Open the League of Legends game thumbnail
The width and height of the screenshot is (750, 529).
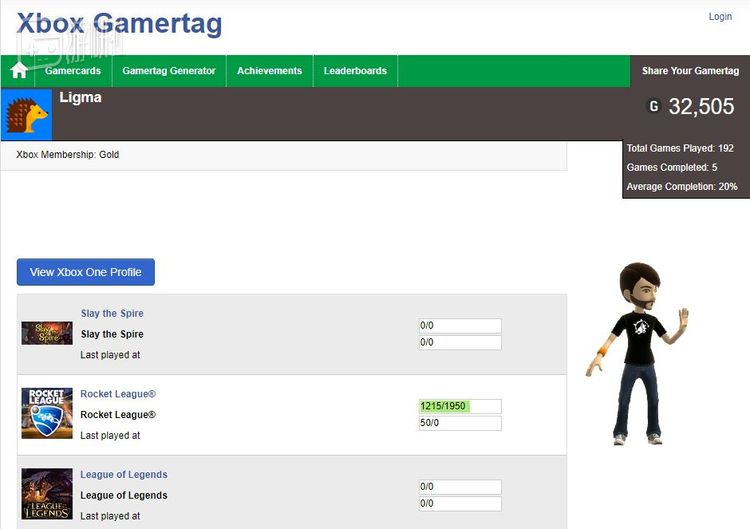[47, 494]
